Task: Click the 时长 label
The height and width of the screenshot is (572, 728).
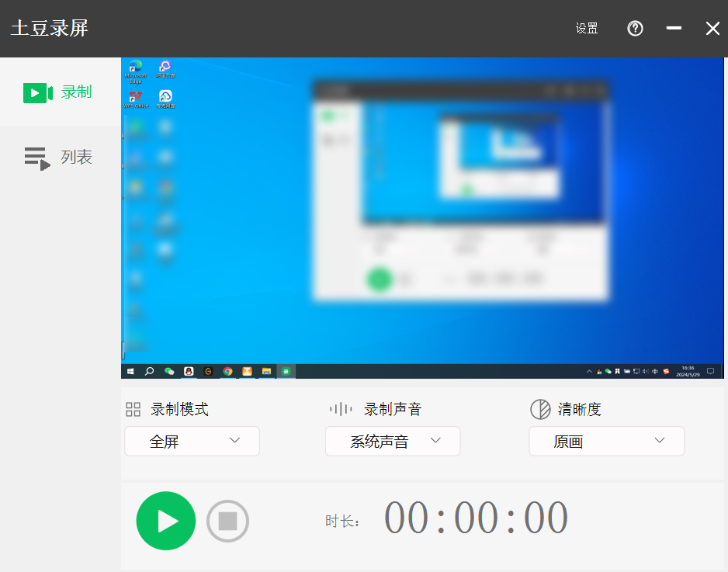Action: click(342, 522)
